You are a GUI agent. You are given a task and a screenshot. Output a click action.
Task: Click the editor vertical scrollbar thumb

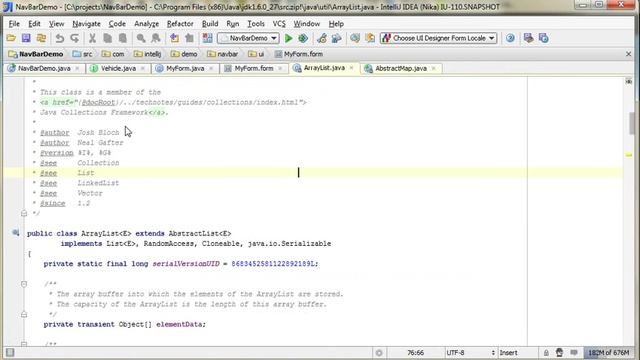631,122
